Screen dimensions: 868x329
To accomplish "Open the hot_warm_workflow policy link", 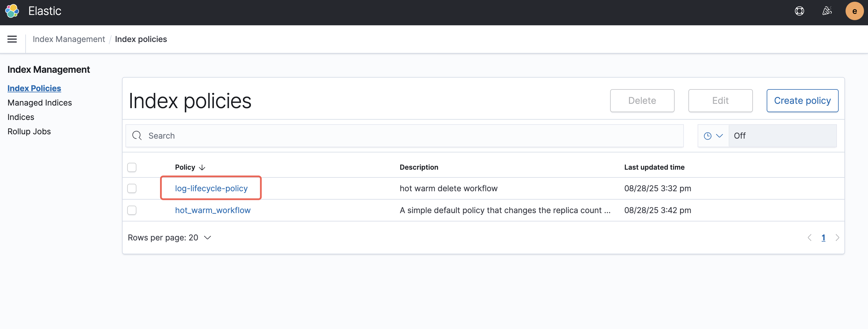I will pyautogui.click(x=213, y=210).
